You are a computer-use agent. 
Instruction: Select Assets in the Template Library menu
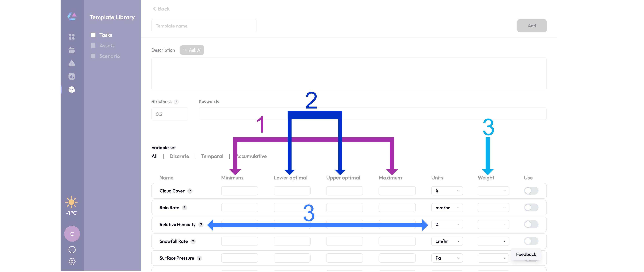107,45
